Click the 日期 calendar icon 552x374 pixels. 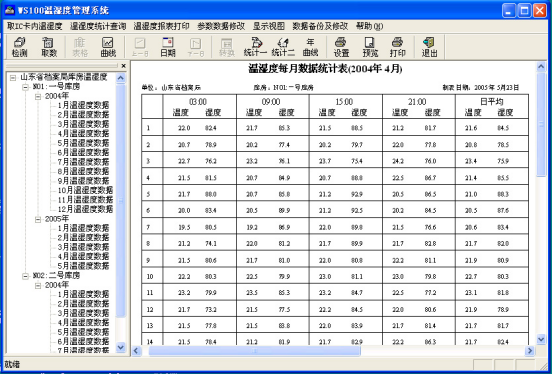point(168,47)
